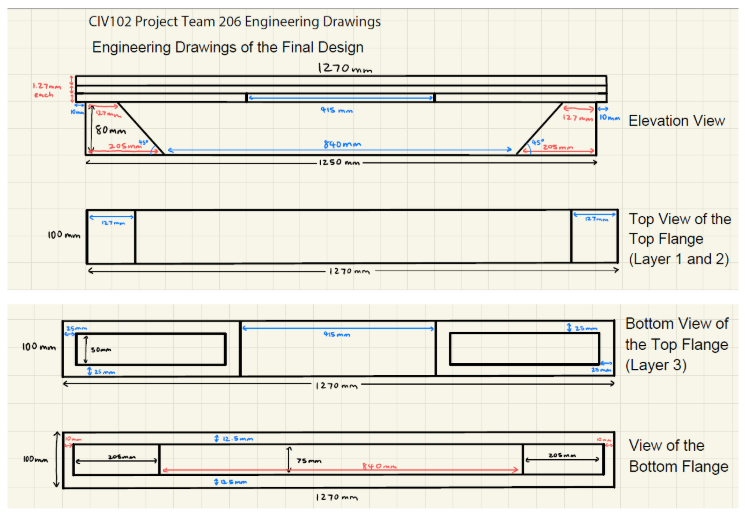Click the blue 12.5mm label above bottom flange
This screenshot has width=745, height=517.
(234, 438)
